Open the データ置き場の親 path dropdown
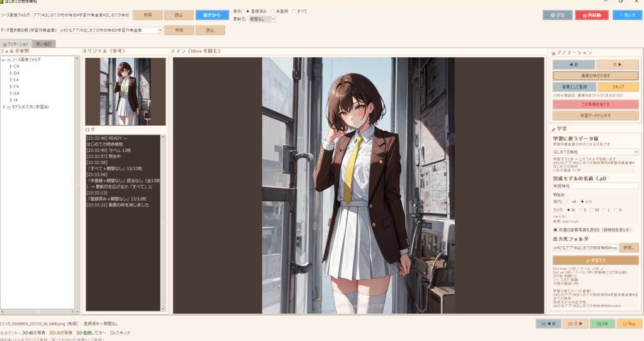Image resolution: width=644 pixels, height=341 pixels. (x=160, y=30)
